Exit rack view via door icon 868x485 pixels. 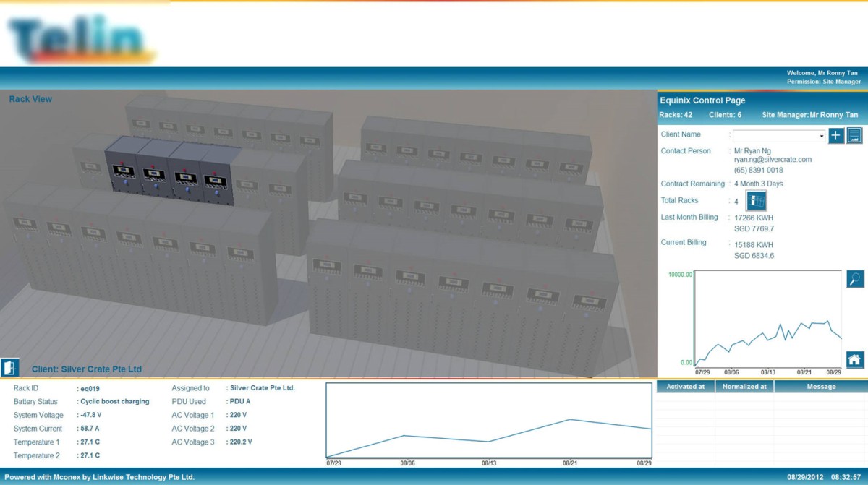coord(9,367)
